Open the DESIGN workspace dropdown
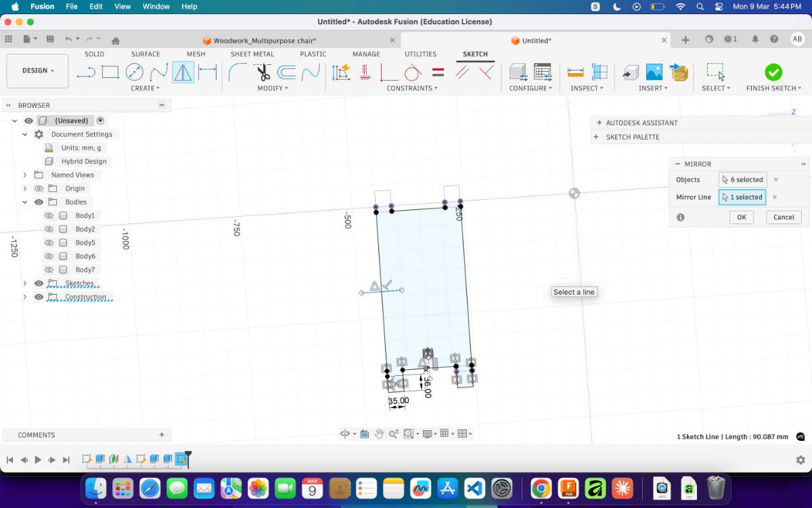Viewport: 812px width, 508px height. pos(37,70)
